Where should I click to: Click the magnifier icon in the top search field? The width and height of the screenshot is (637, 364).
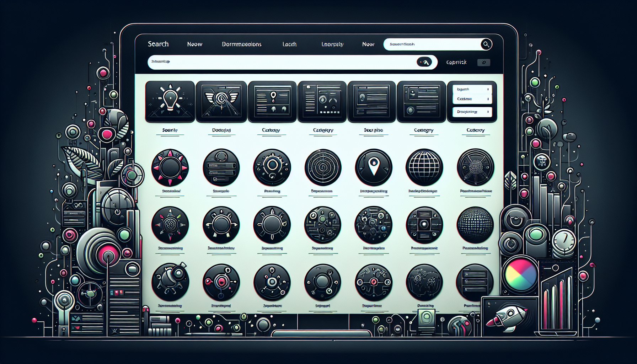coord(486,44)
